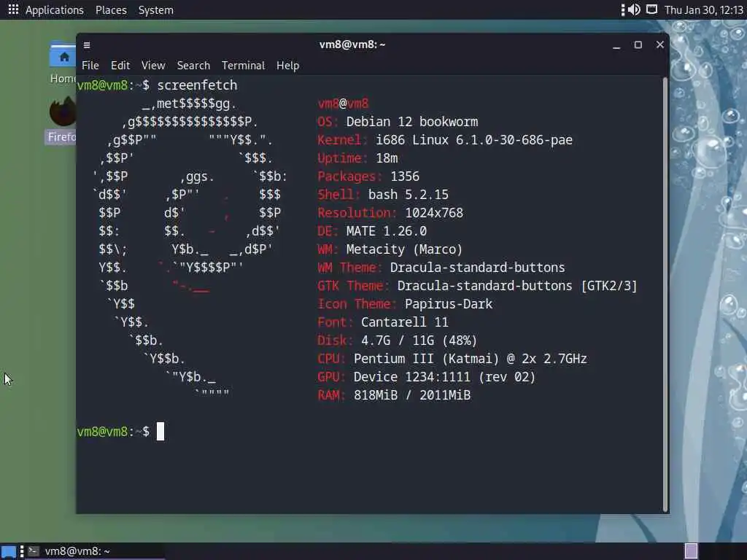This screenshot has height=560, width=747.
Task: Click the packages value '1356'
Action: tap(405, 176)
